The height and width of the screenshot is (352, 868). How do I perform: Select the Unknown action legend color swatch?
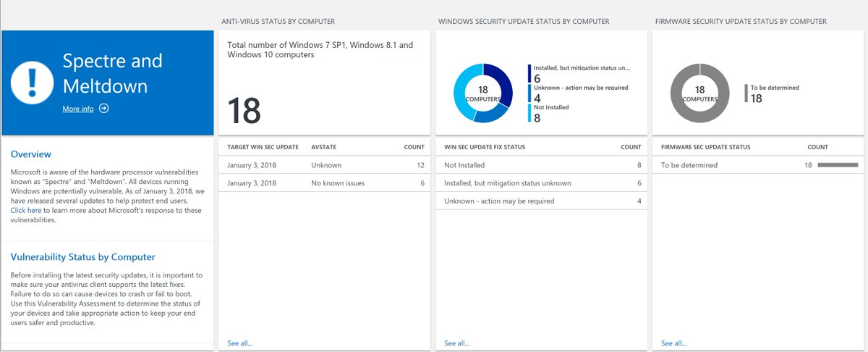(529, 93)
